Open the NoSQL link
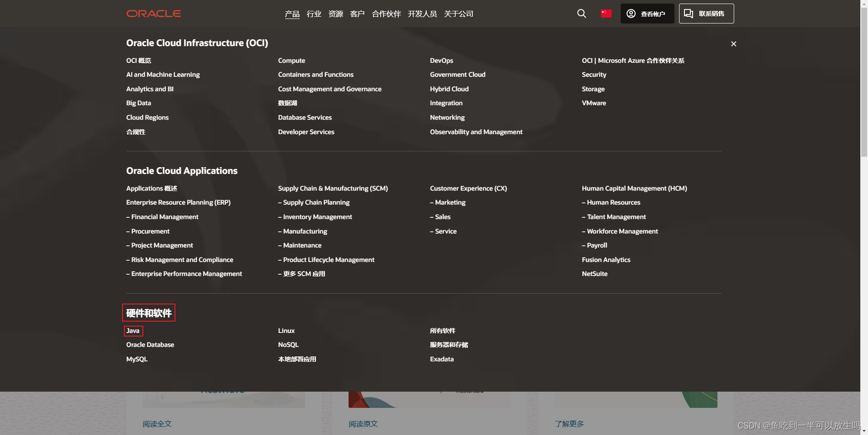 pos(288,345)
